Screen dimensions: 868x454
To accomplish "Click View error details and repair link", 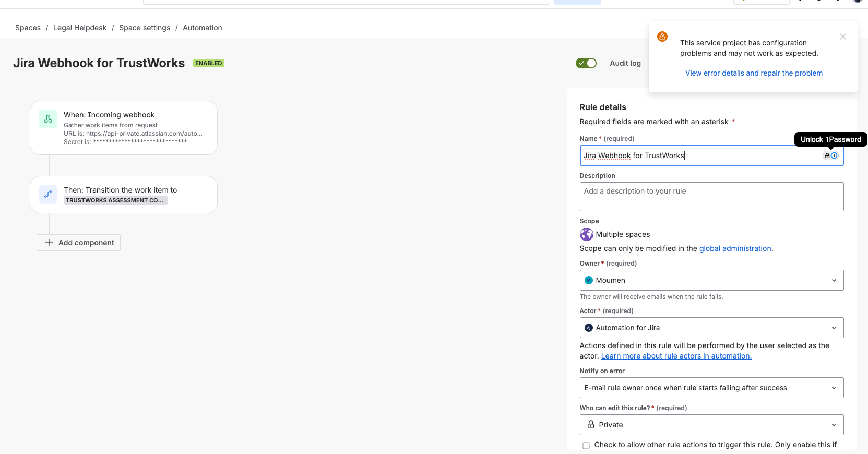I will coord(754,73).
